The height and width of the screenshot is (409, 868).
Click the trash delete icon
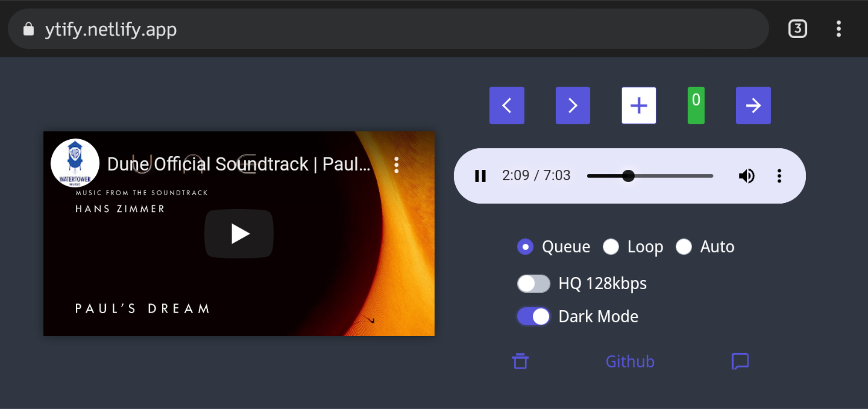click(x=520, y=361)
